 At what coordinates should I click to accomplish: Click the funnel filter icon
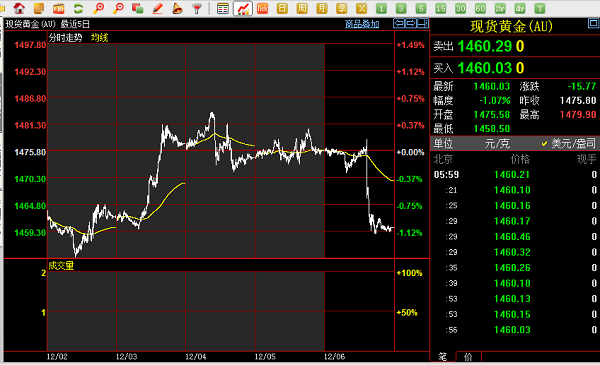pyautogui.click(x=197, y=8)
